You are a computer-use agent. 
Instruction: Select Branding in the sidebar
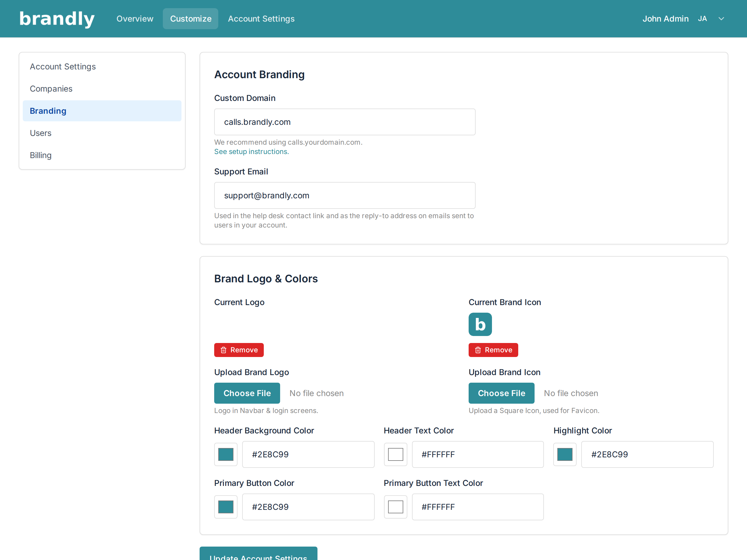point(102,111)
